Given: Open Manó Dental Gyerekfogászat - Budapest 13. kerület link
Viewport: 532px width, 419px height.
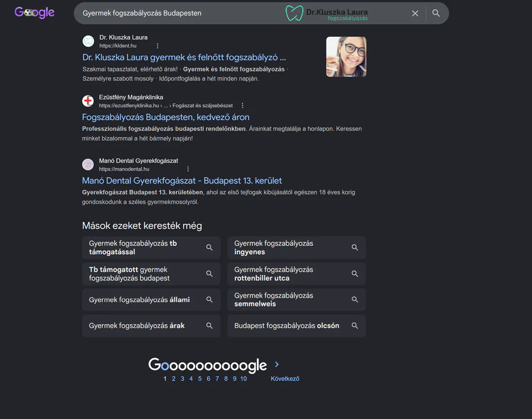Looking at the screenshot, I should click(x=182, y=180).
